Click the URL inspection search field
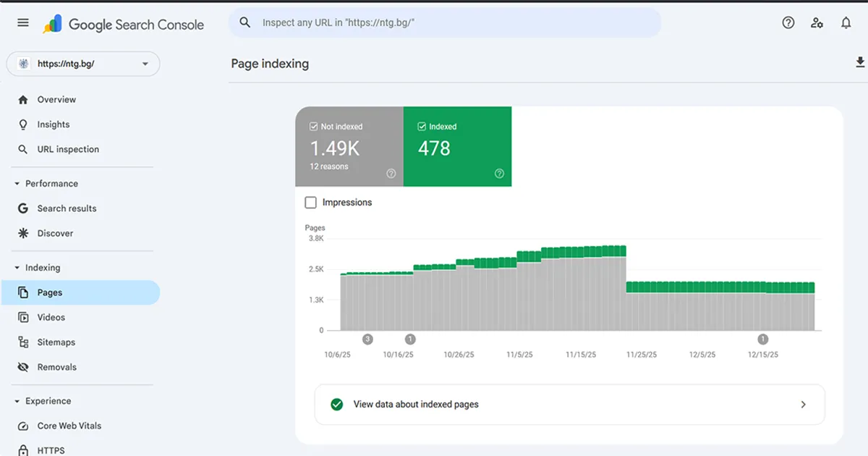Viewport: 868px width, 456px height. 445,22
